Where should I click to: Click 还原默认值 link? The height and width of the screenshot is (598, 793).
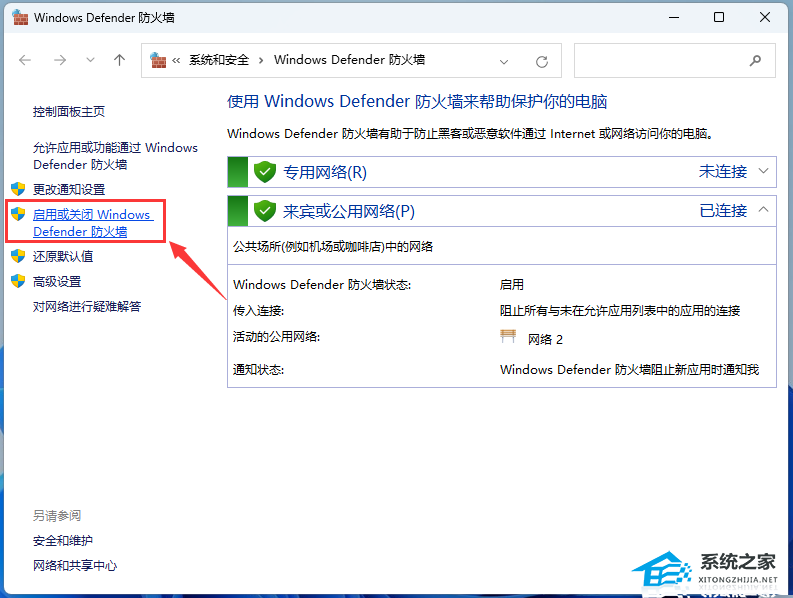[x=63, y=256]
